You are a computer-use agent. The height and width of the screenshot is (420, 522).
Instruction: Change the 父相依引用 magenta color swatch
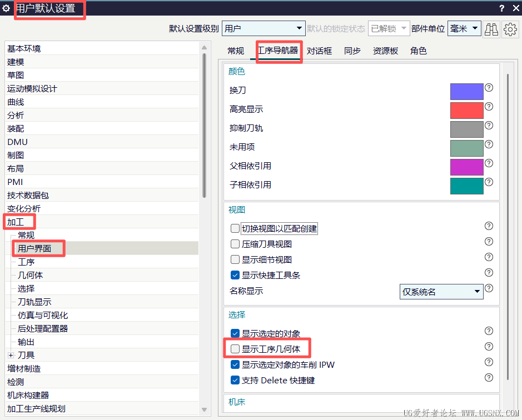click(x=467, y=167)
